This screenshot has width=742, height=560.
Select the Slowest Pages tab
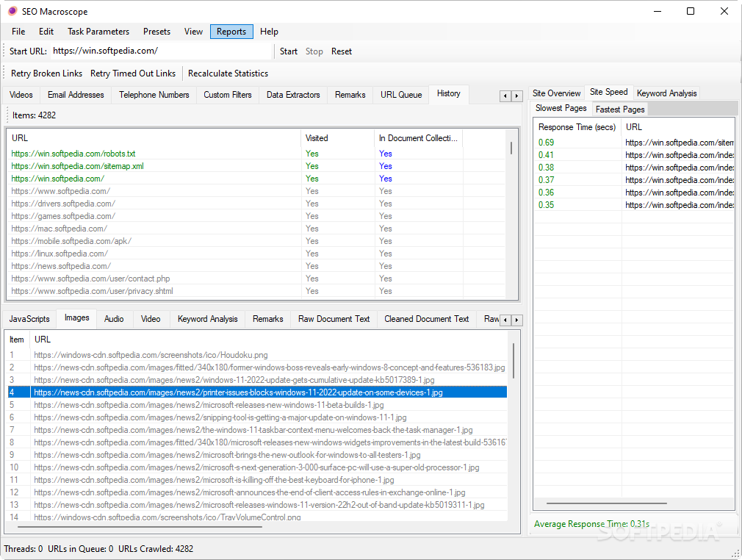[561, 109]
